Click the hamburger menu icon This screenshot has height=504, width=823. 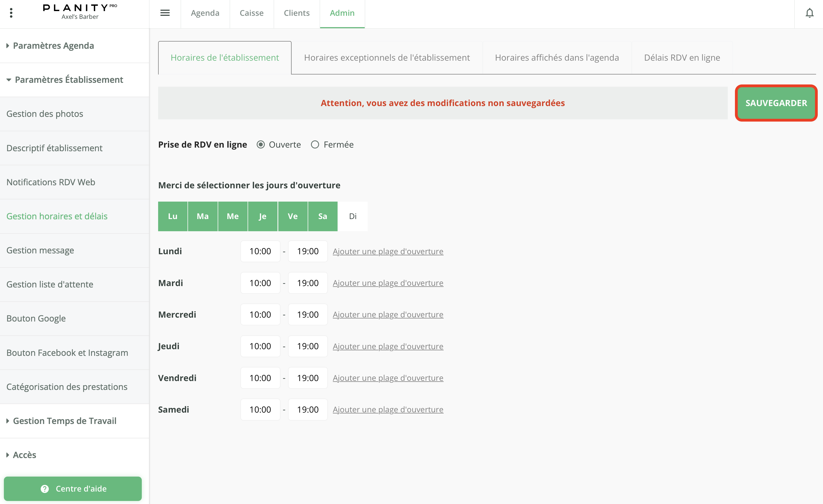[x=165, y=13]
